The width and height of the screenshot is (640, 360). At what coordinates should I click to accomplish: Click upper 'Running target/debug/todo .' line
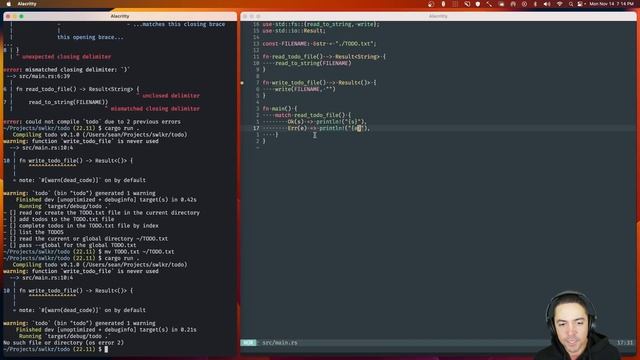63,206
